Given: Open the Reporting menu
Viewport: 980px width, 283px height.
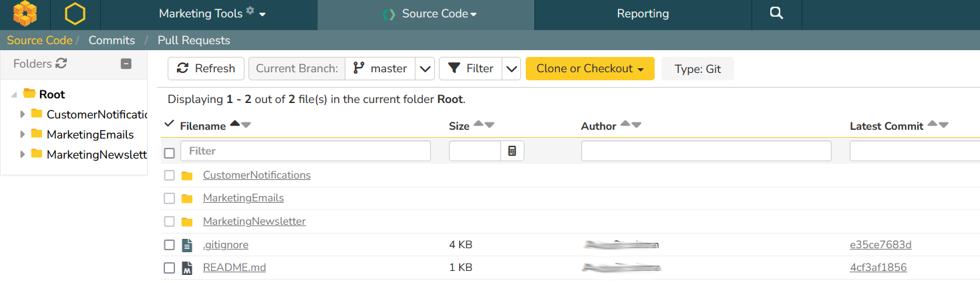Looking at the screenshot, I should (x=643, y=14).
